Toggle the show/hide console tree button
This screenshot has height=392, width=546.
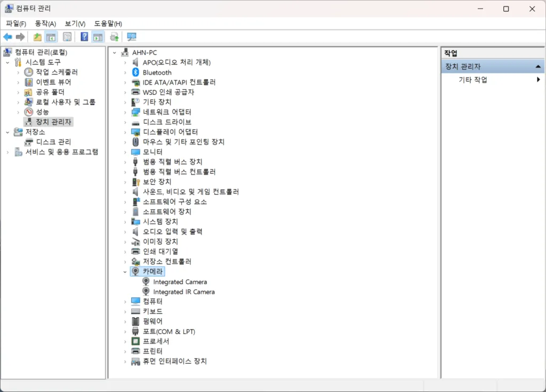[51, 37]
